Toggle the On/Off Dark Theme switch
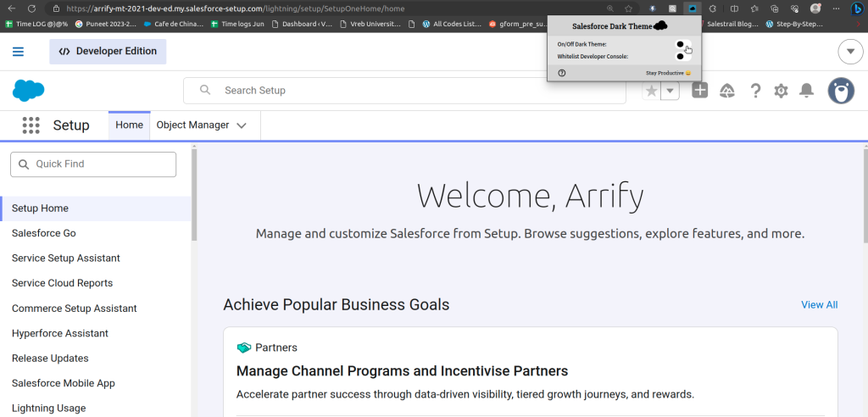Image resolution: width=868 pixels, height=417 pixels. (x=684, y=44)
